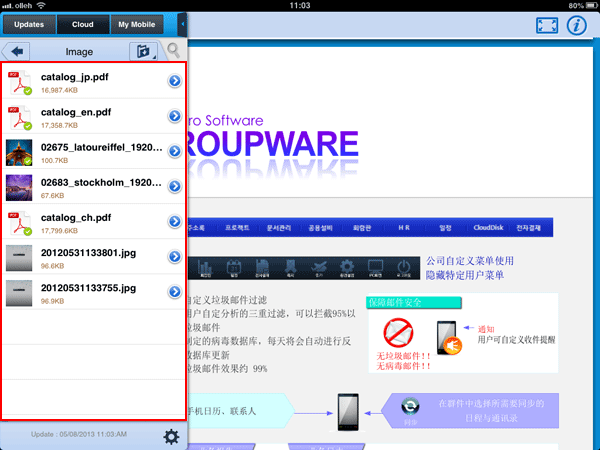Open details arrow for catalog_jp.pdf
The width and height of the screenshot is (600, 450).
tap(174, 82)
